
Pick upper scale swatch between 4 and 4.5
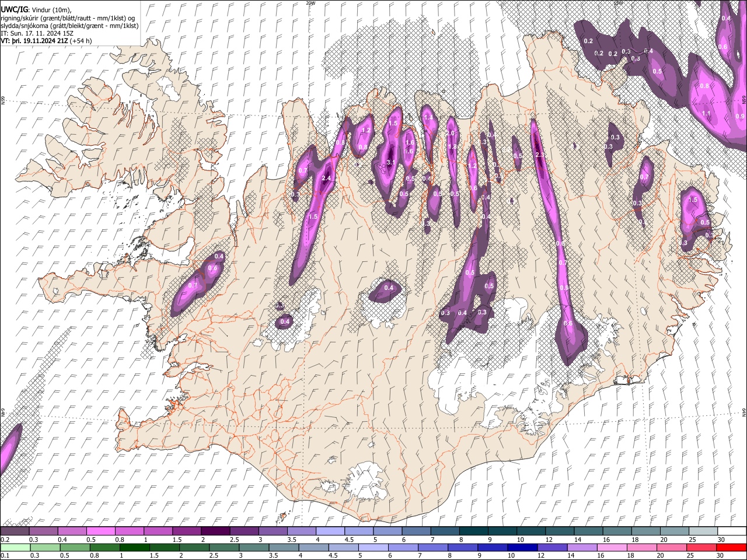pos(330,531)
